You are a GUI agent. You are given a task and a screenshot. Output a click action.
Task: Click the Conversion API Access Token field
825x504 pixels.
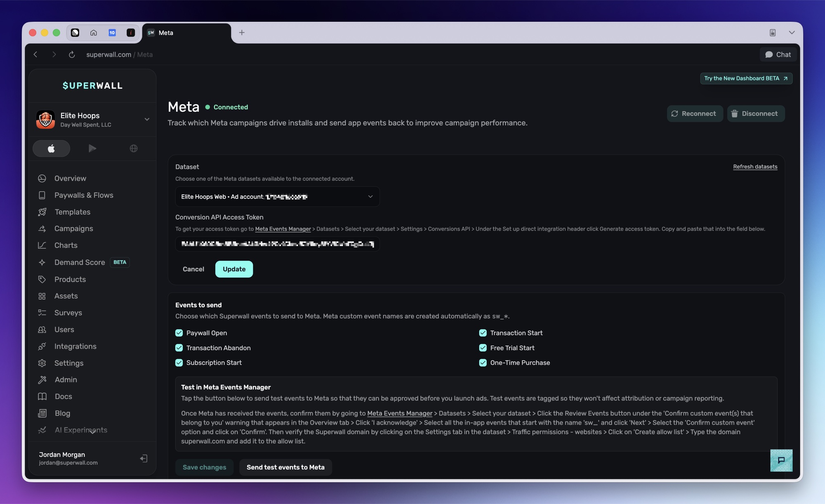coord(277,244)
